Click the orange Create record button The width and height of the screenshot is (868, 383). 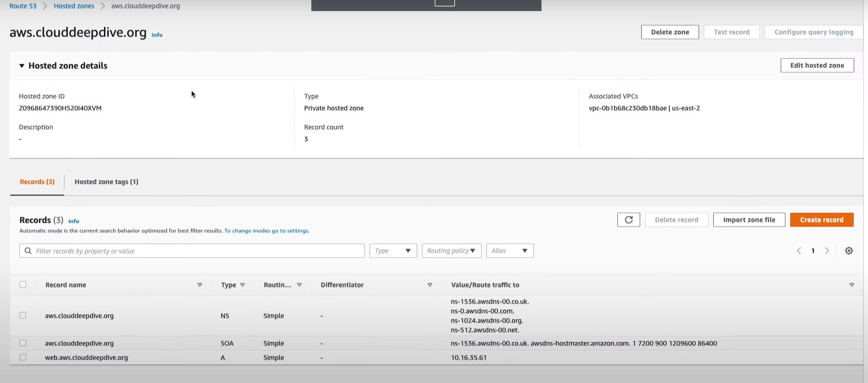tap(821, 220)
